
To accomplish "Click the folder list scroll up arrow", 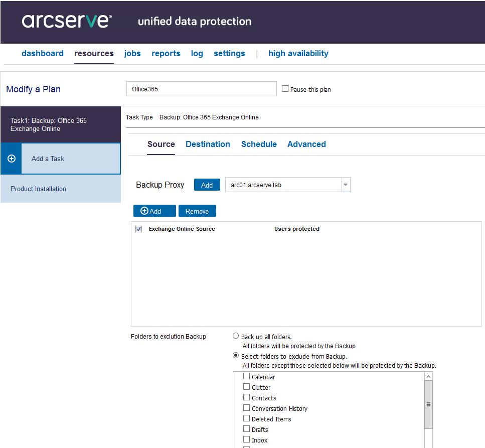I will click(x=428, y=377).
